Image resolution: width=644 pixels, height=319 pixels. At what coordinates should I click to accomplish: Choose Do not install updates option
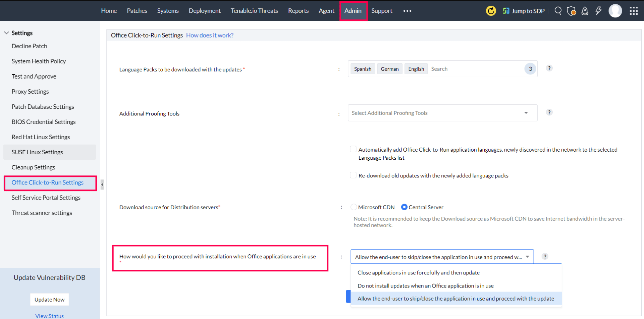pyautogui.click(x=456, y=286)
